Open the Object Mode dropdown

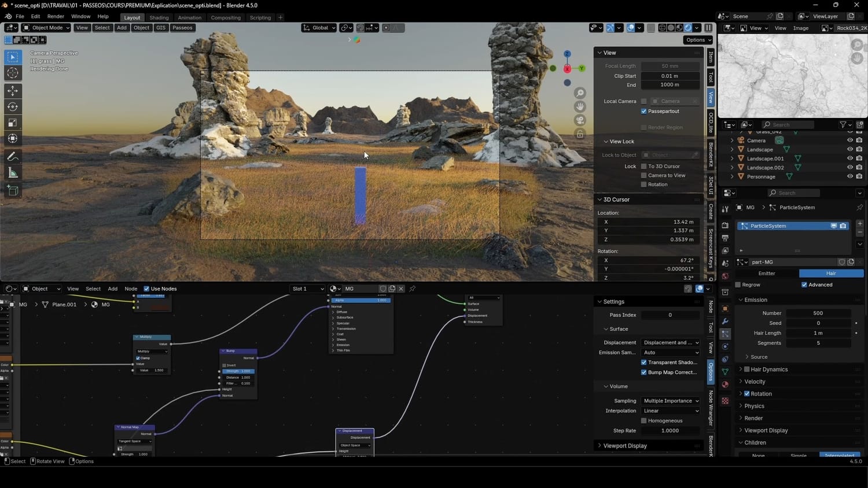coord(46,28)
